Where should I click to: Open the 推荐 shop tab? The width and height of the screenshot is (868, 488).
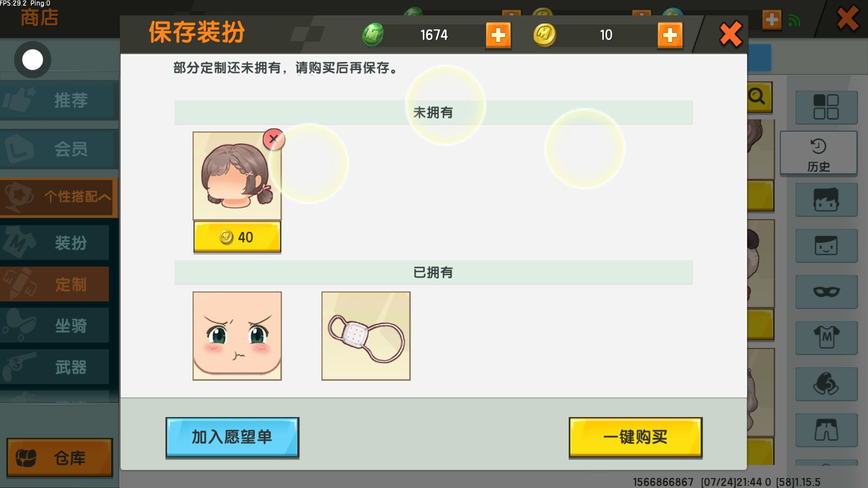59,100
